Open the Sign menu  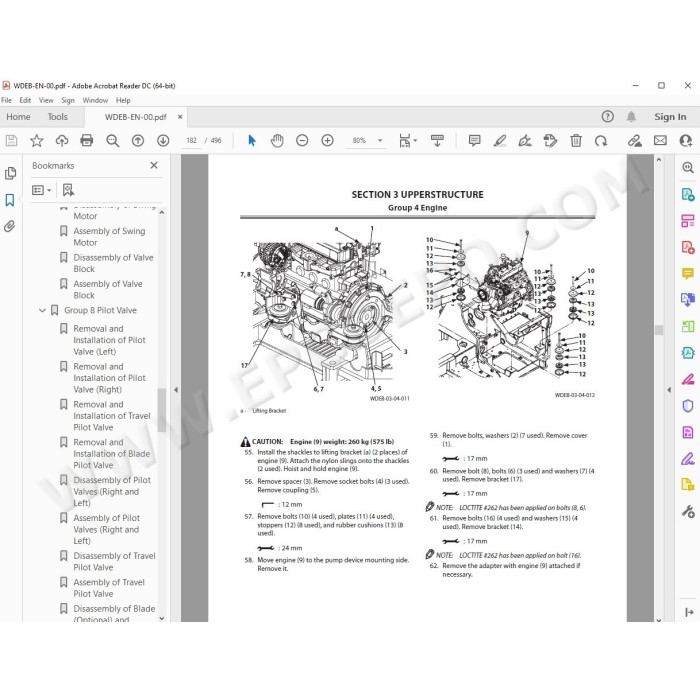coord(68,100)
